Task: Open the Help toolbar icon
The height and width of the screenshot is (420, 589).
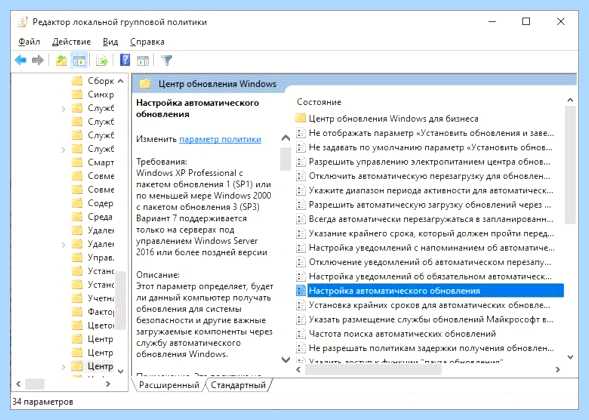Action: (x=125, y=60)
